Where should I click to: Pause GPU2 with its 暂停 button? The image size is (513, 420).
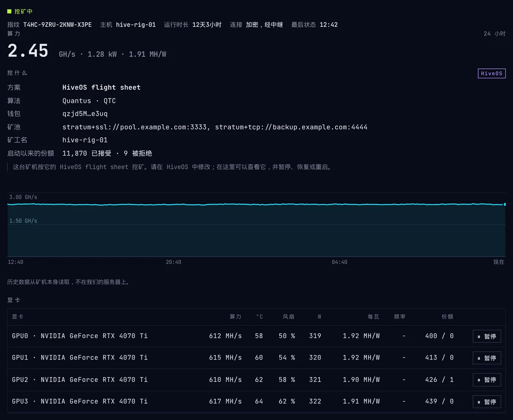click(487, 380)
